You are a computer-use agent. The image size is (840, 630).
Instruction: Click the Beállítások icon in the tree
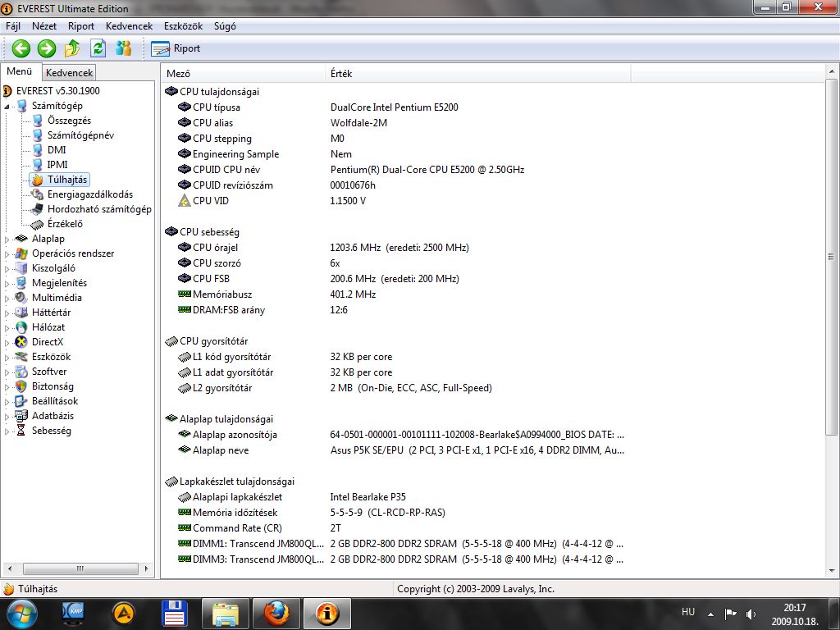pos(21,400)
